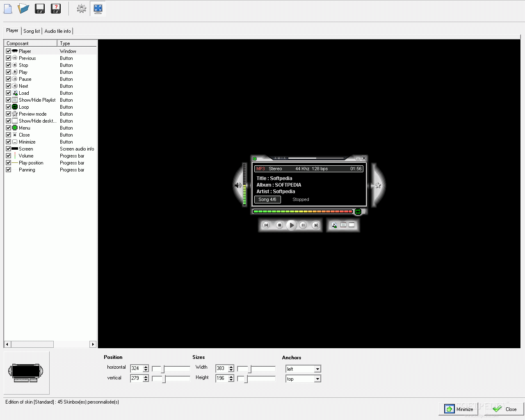Increase the Width spinner value

231,367
